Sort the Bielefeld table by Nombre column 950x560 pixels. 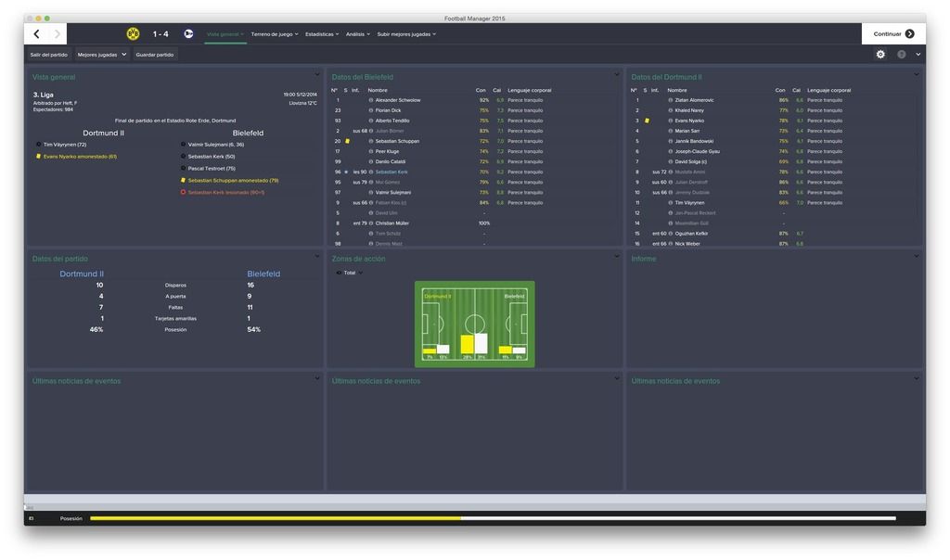(x=378, y=90)
